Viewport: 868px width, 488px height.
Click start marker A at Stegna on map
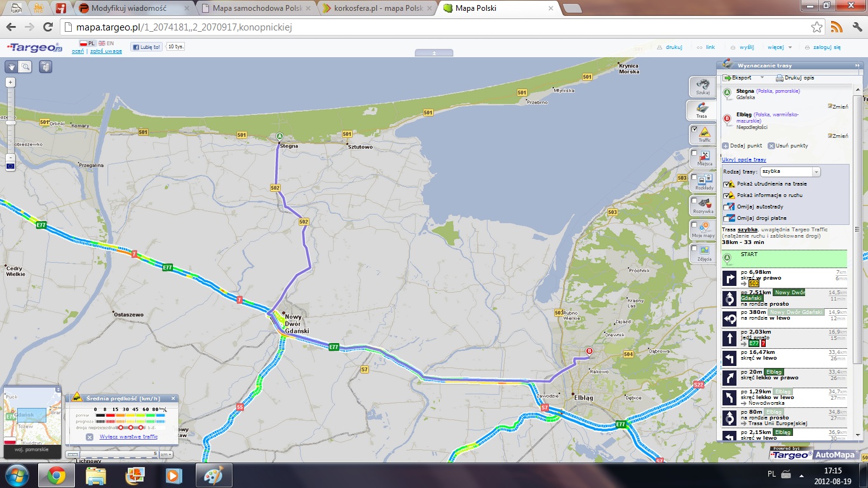[279, 136]
